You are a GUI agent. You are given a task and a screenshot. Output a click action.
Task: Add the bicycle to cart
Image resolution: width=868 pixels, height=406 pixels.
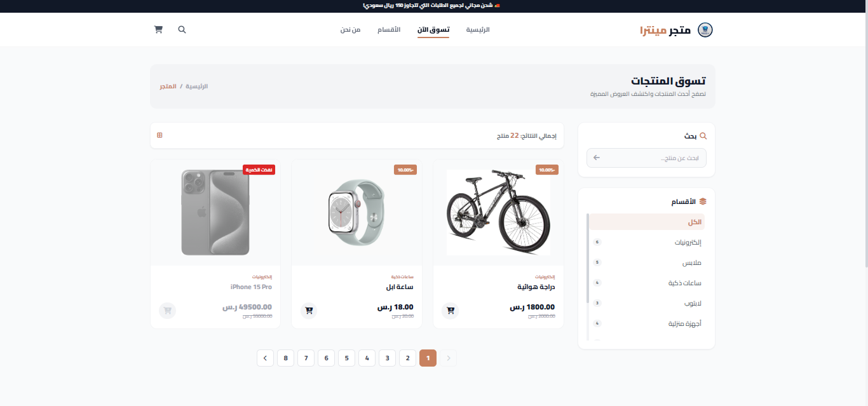click(x=451, y=311)
